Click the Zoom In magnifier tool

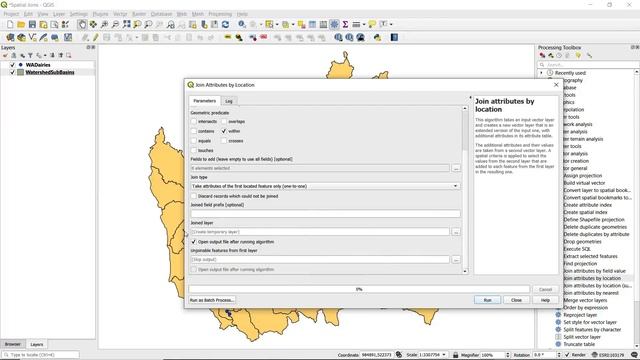click(x=104, y=24)
